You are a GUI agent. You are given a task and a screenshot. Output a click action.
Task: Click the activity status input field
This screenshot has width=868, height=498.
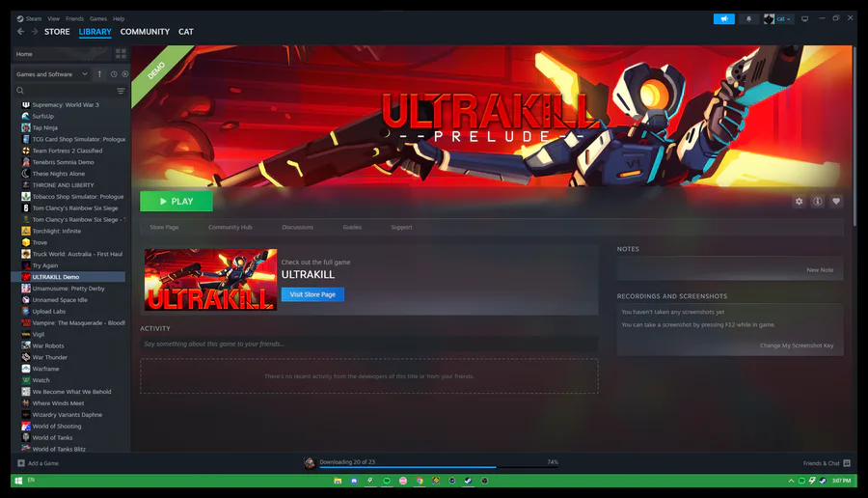[368, 344]
